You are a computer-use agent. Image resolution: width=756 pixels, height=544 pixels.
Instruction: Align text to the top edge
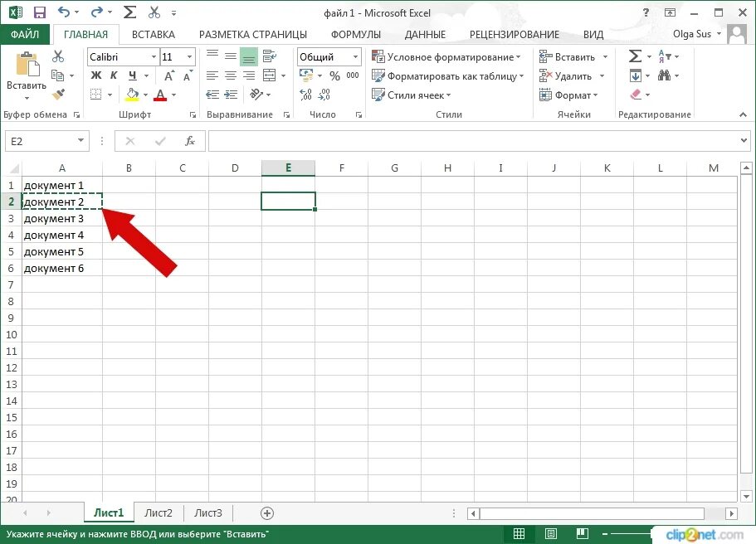pos(212,56)
